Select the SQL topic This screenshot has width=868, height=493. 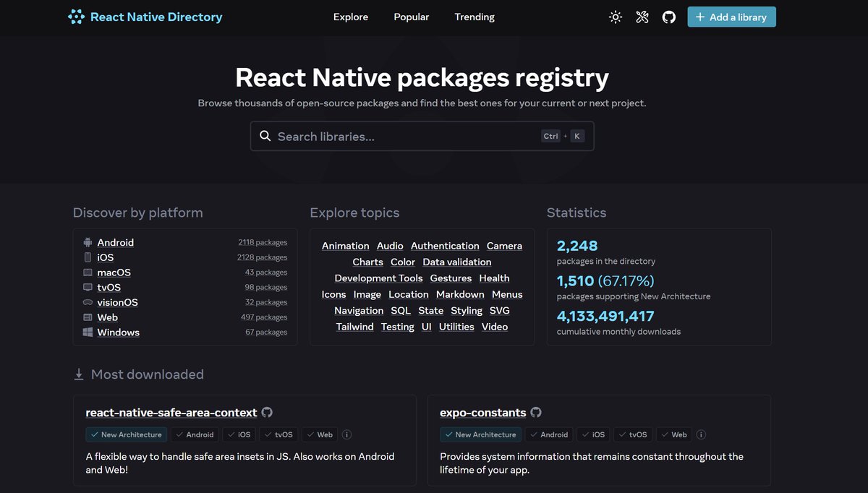(x=401, y=311)
